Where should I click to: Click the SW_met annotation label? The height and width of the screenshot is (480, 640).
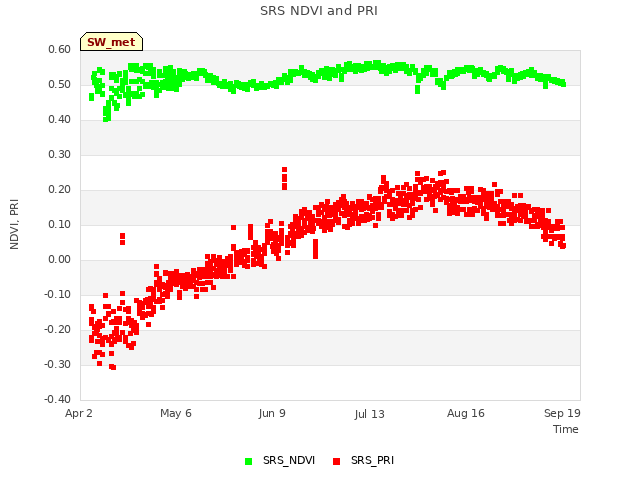111,42
